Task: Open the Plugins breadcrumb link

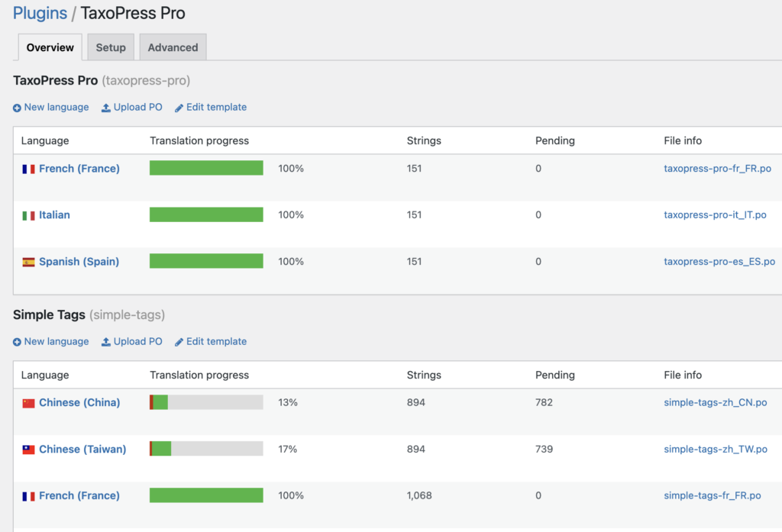Action: (40, 13)
